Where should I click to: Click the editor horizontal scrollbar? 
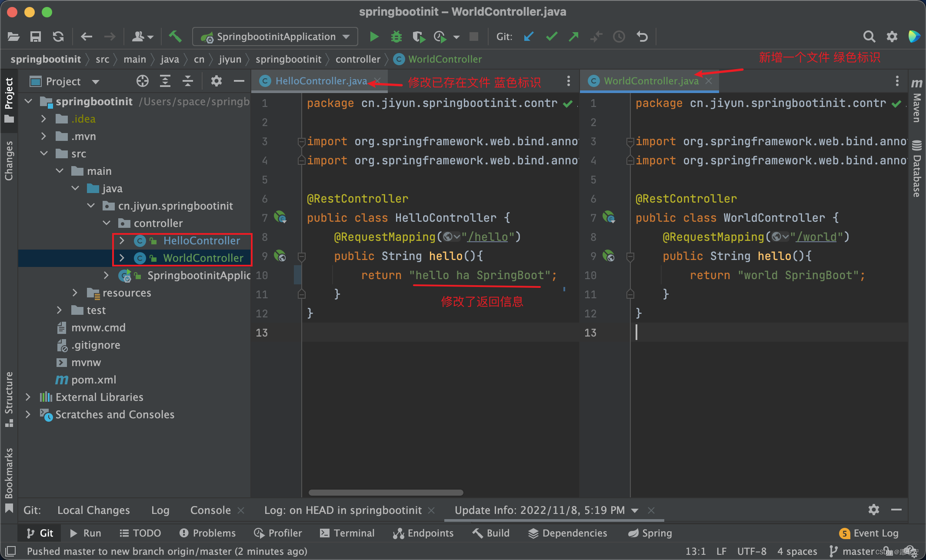(386, 493)
